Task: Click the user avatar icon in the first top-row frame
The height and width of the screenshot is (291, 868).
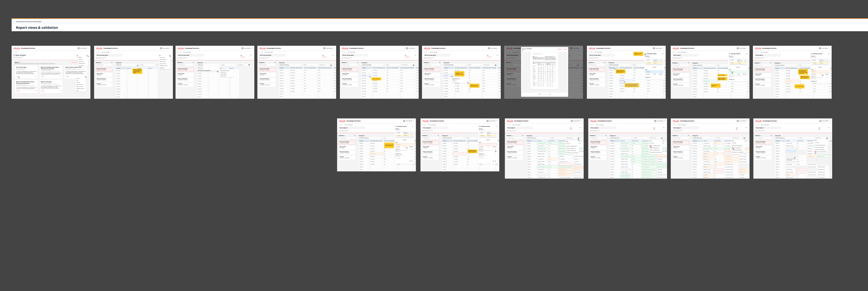Action: (x=78, y=48)
